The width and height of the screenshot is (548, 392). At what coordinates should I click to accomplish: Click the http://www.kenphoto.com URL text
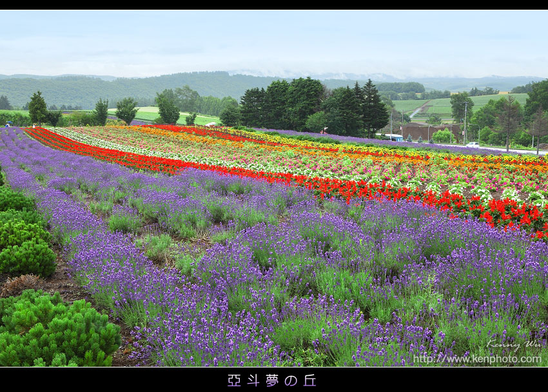coord(477,359)
